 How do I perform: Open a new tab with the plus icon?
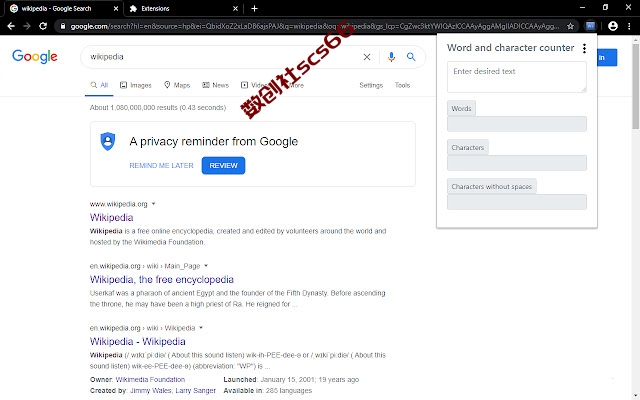(x=254, y=9)
